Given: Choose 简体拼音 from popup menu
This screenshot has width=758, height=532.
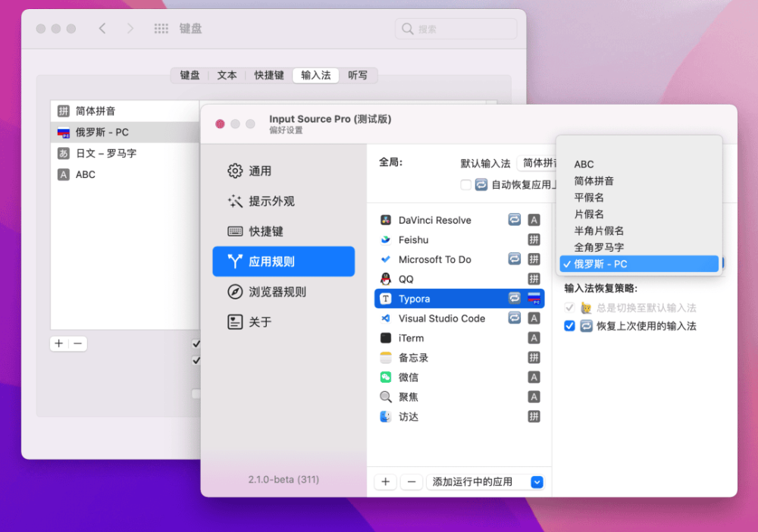Looking at the screenshot, I should [639, 181].
